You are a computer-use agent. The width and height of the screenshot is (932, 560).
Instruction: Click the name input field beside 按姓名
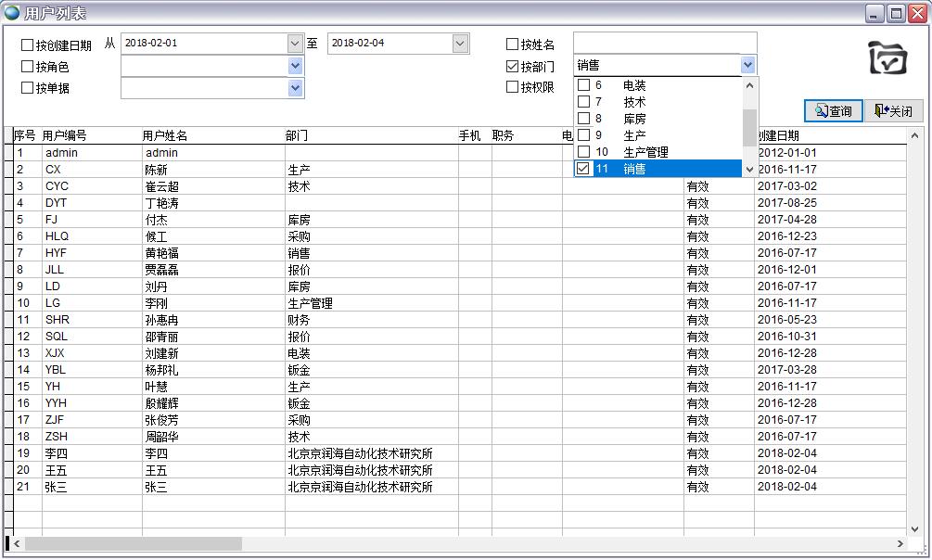pyautogui.click(x=664, y=44)
